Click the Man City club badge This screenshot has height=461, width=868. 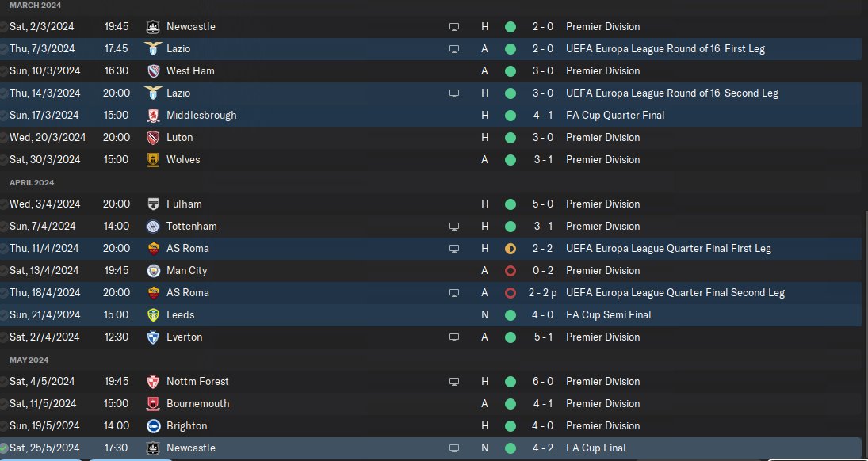click(x=153, y=270)
